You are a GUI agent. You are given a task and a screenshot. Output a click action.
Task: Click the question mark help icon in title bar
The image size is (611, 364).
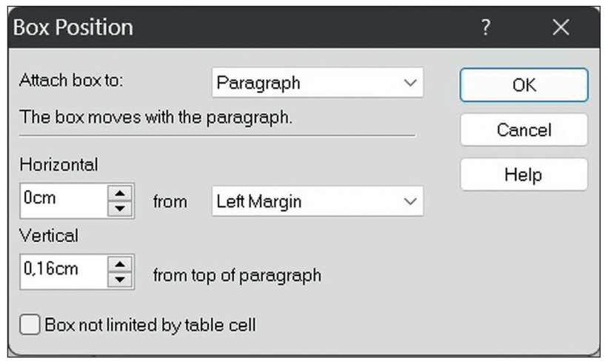pos(486,28)
